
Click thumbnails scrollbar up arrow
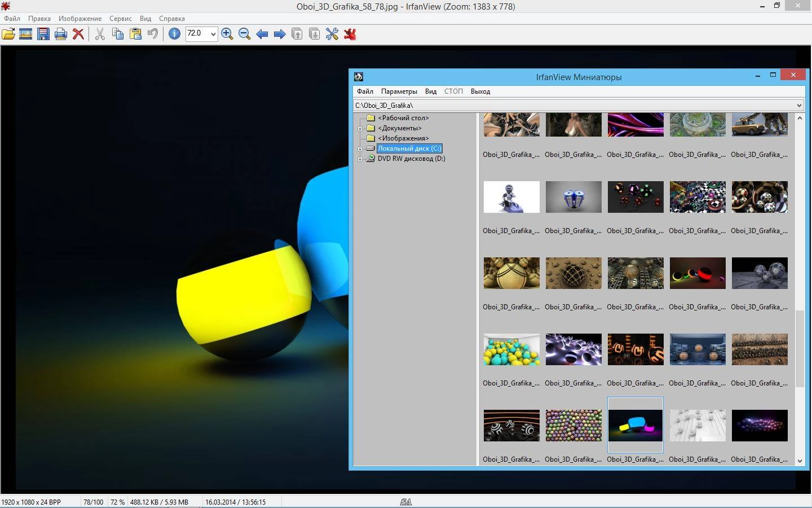(x=800, y=118)
